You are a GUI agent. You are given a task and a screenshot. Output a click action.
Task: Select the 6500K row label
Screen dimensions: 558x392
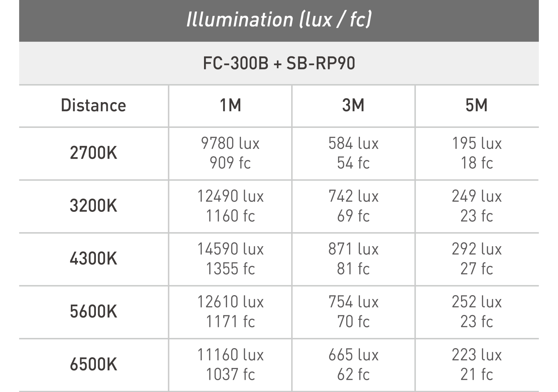click(x=93, y=365)
